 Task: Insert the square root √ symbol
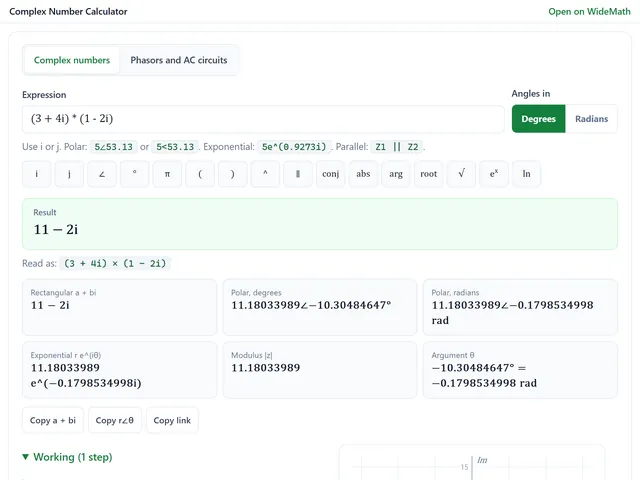[x=461, y=174]
